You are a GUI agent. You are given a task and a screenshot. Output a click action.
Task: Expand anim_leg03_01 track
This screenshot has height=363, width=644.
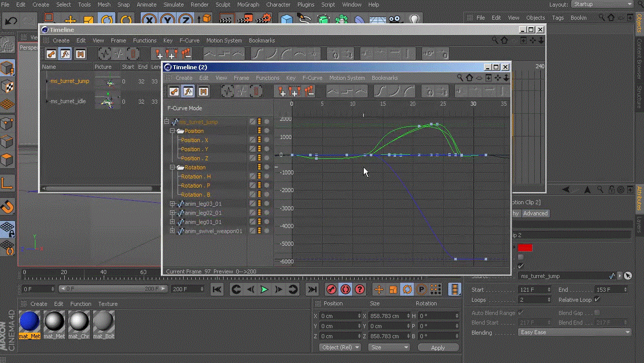(173, 204)
